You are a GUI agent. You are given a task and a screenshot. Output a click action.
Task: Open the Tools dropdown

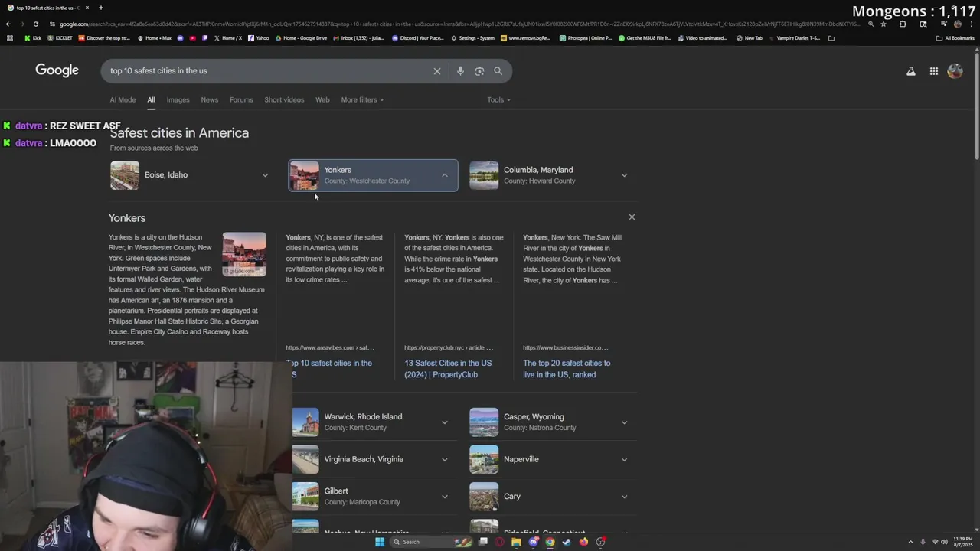(x=498, y=99)
